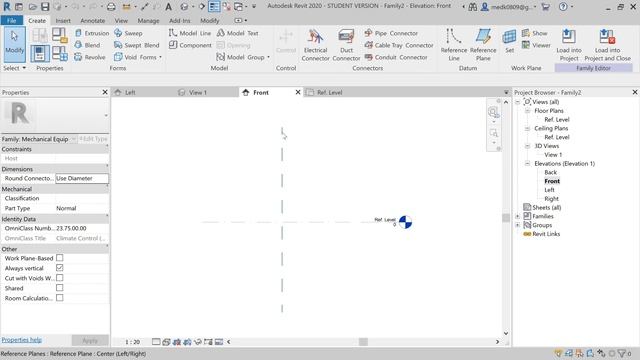This screenshot has height=360, width=640.
Task: Select the Sweep form tool
Action: pyautogui.click(x=128, y=33)
